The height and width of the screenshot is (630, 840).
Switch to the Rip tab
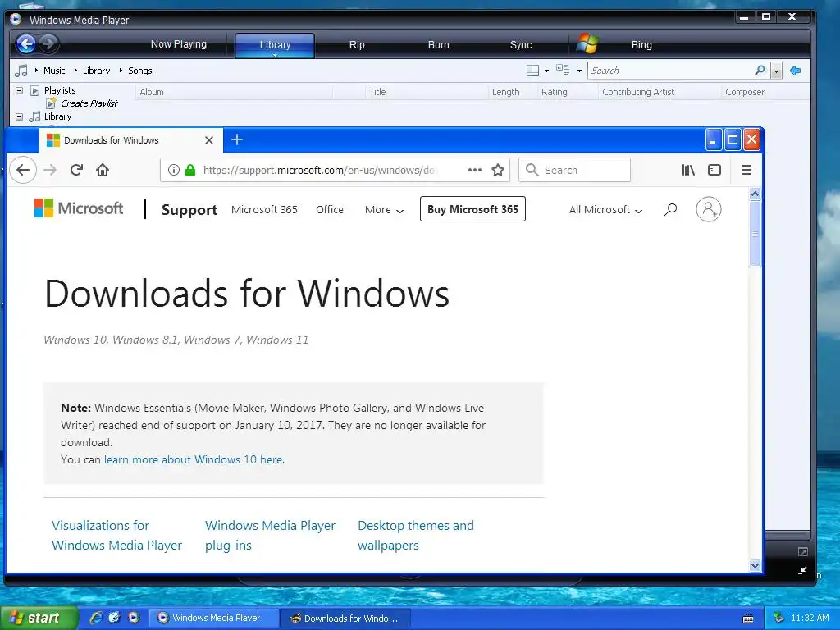click(x=357, y=45)
